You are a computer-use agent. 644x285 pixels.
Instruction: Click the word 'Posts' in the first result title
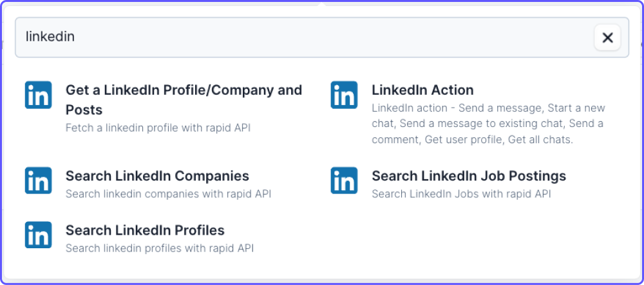pos(84,110)
